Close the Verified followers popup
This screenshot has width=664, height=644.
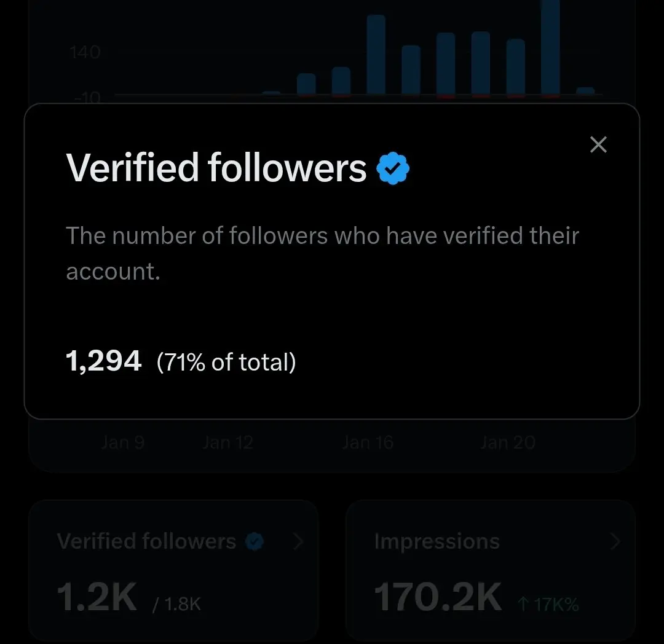(598, 144)
